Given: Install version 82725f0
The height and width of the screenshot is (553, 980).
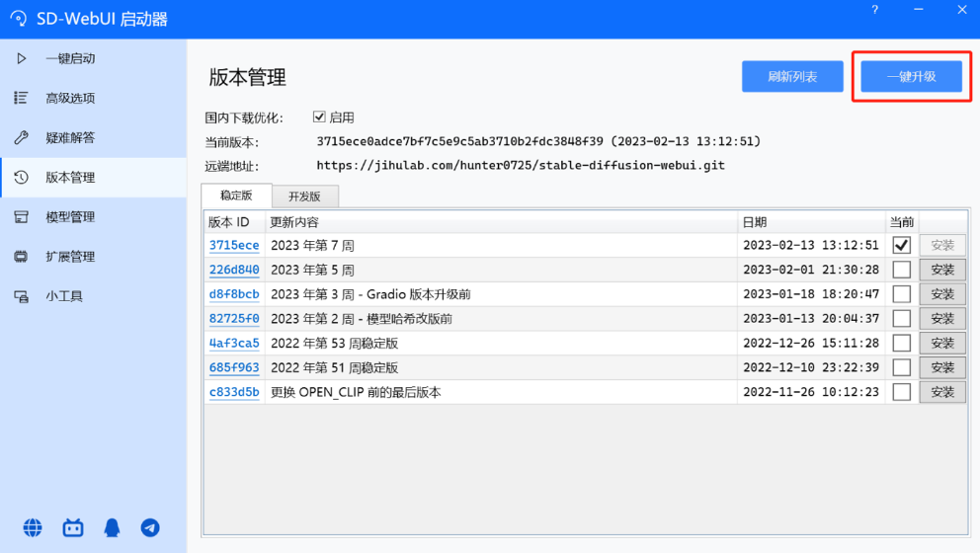Looking at the screenshot, I should (942, 319).
